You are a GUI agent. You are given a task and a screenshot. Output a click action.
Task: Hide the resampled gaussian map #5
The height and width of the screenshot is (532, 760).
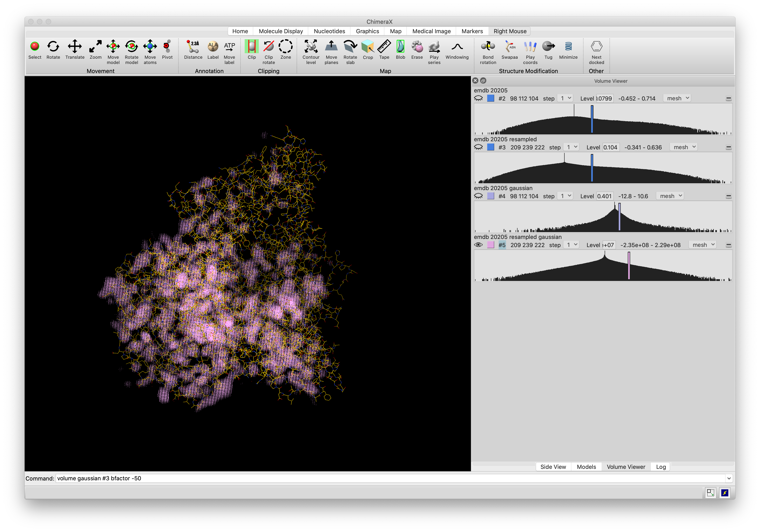coord(478,245)
